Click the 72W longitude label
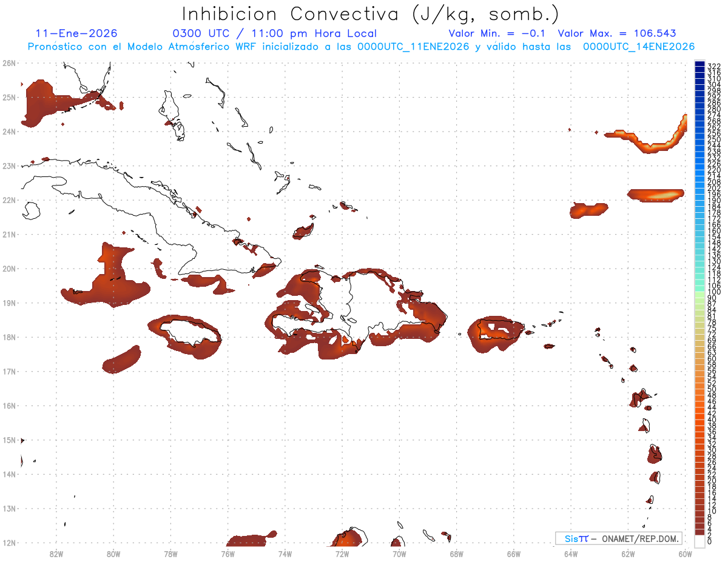The image size is (728, 562). click(x=342, y=554)
